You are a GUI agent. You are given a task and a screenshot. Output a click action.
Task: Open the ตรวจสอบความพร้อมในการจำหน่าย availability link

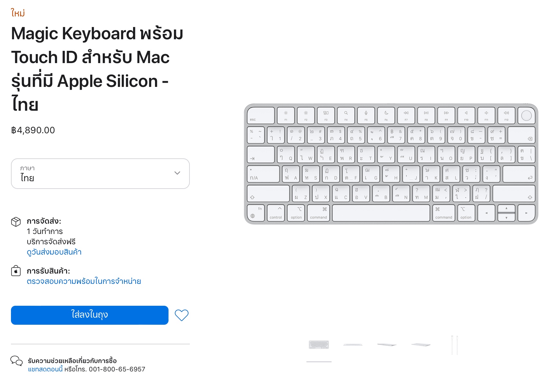click(x=84, y=281)
